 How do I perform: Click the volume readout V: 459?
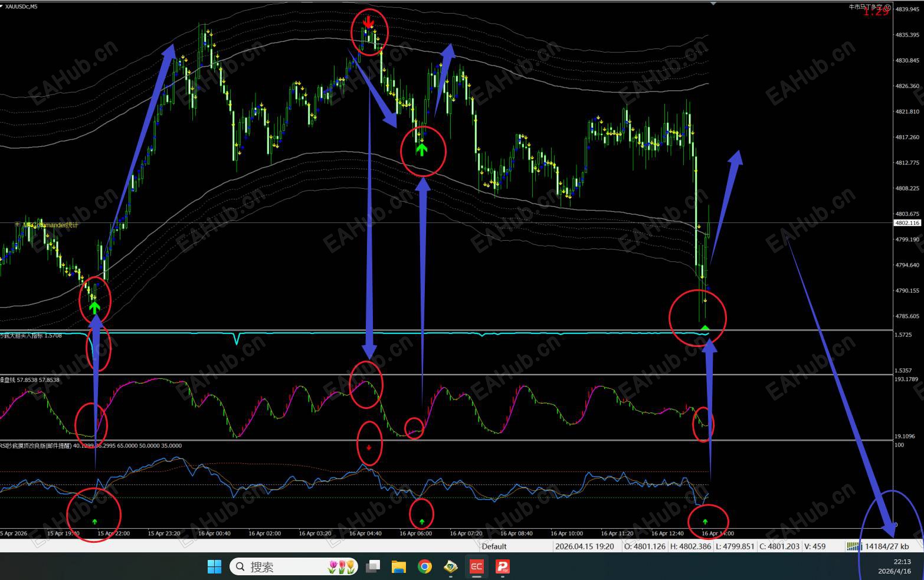(x=815, y=546)
